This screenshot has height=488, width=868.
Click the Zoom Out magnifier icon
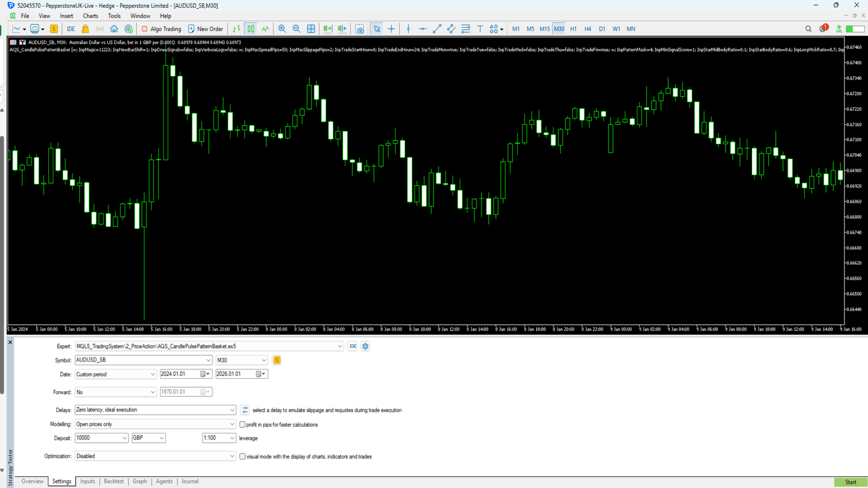coord(297,29)
